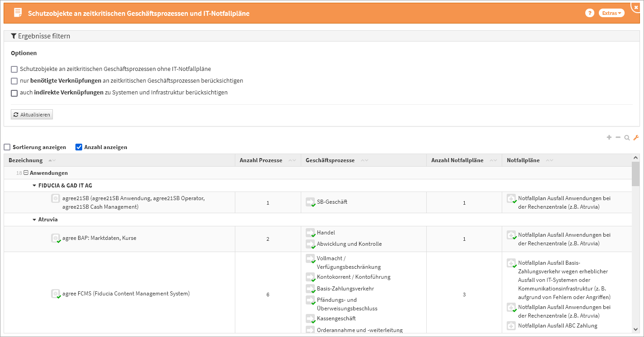This screenshot has height=337, width=644.
Task: Collapse the Atruvia subgroup
Action: [34, 220]
